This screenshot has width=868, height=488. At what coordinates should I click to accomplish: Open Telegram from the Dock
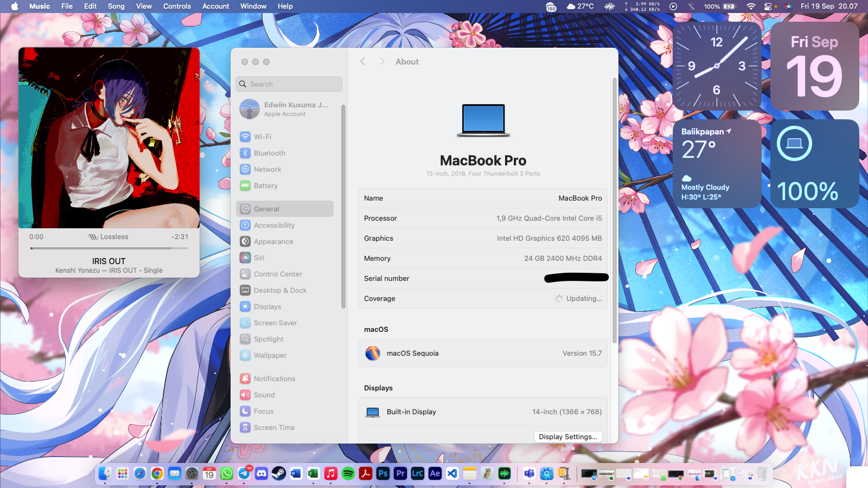pyautogui.click(x=244, y=473)
